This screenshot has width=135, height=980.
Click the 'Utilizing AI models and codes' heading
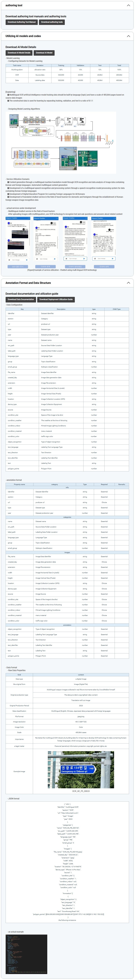point(23,36)
